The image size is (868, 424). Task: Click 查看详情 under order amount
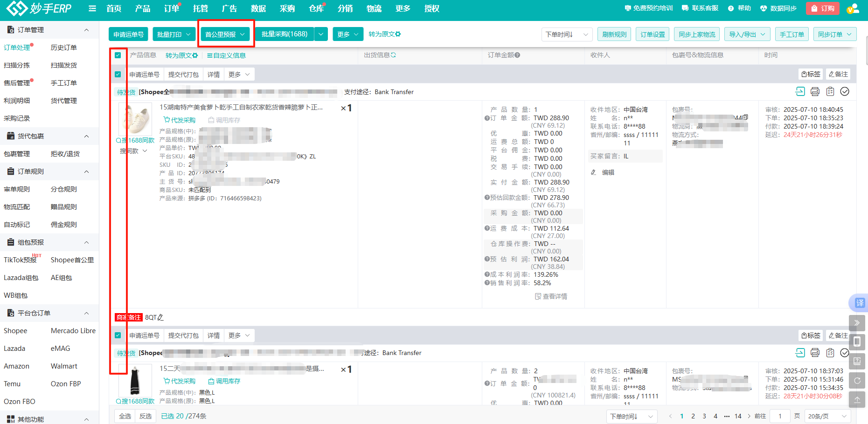pos(551,296)
